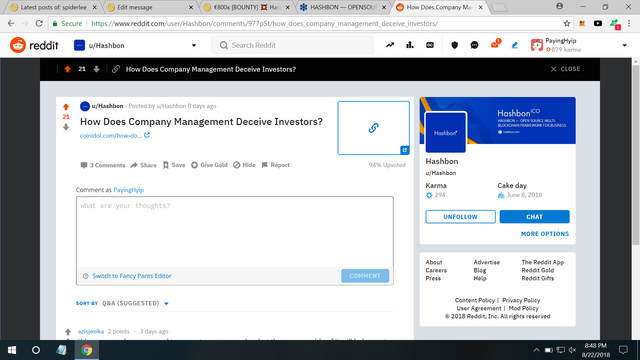Switch to Fancy Pants Editor
This screenshot has height=360, width=640.
tap(132, 276)
